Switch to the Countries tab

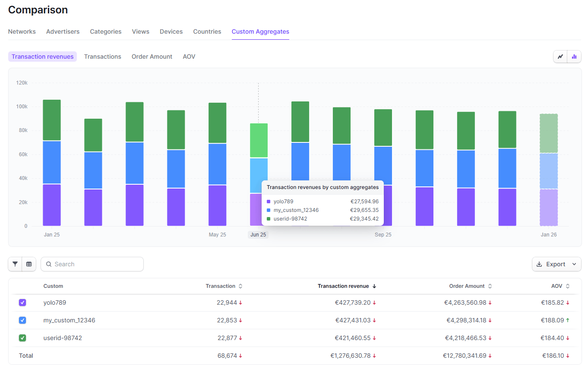click(207, 32)
